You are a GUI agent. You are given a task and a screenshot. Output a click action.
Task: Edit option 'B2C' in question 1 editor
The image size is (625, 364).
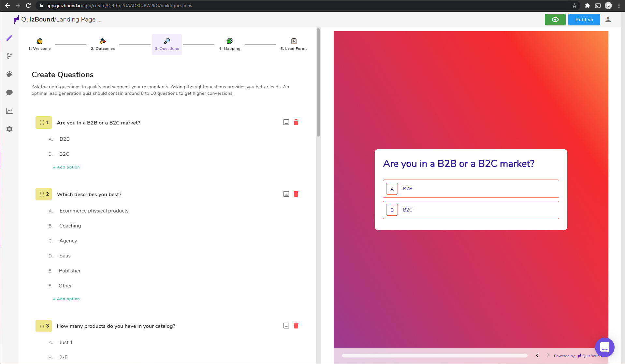(x=64, y=154)
